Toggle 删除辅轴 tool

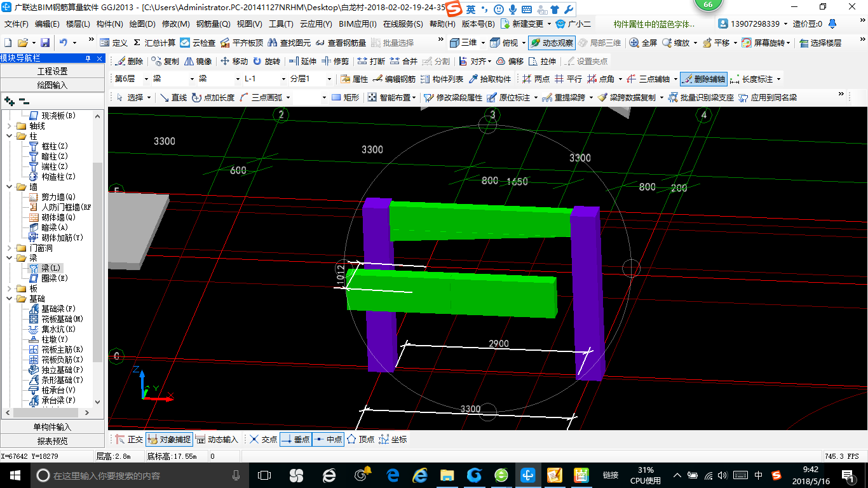pos(703,79)
